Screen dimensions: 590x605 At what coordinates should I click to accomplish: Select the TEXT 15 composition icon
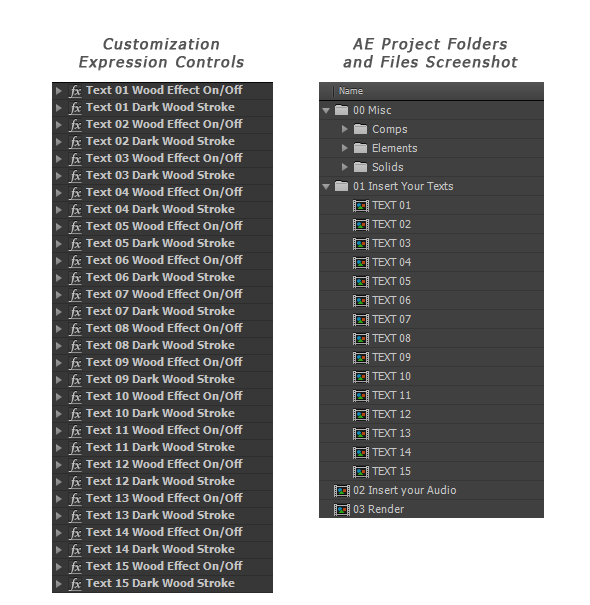coord(361,471)
